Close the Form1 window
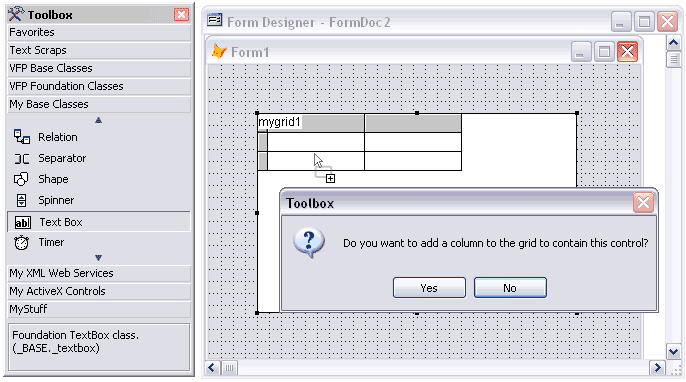This screenshot has width=686, height=382. 627,52
